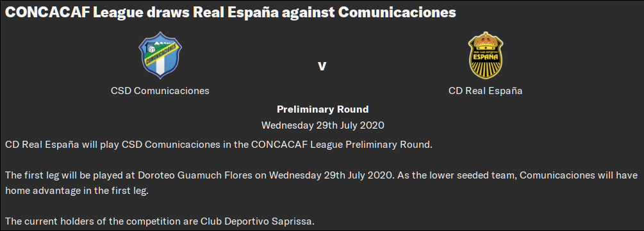Viewport: 644px width, 231px height.
Task: Open CD Real España name below its crest
Action: coord(486,91)
